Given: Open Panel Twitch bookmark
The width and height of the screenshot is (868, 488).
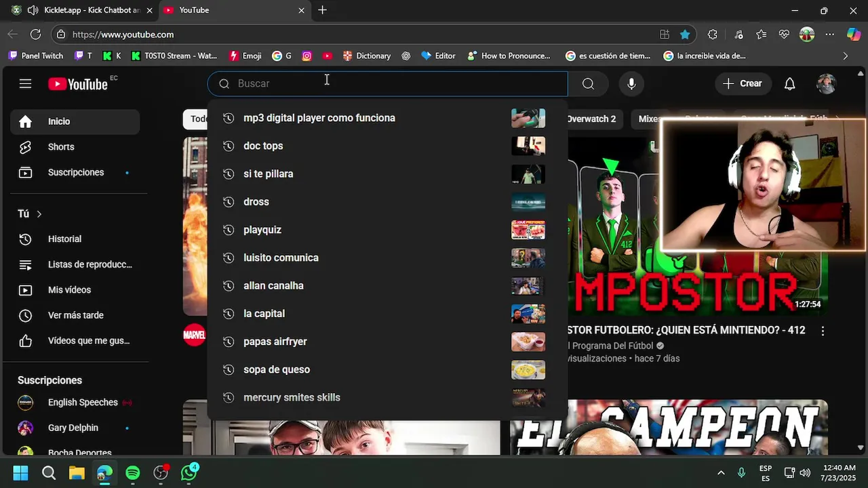Looking at the screenshot, I should pos(35,56).
